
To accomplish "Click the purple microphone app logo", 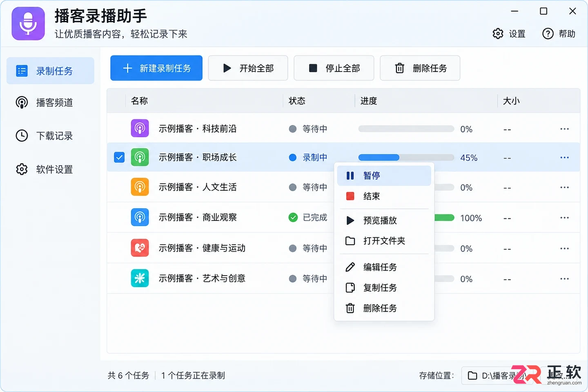I will pyautogui.click(x=28, y=23).
